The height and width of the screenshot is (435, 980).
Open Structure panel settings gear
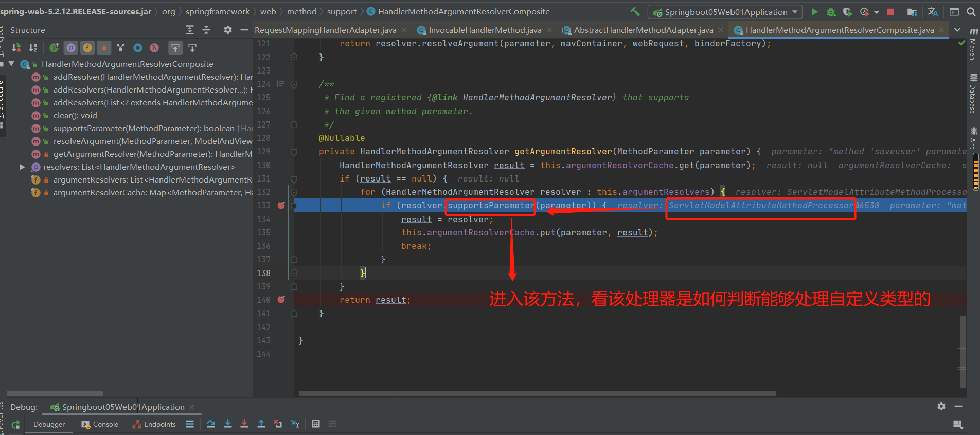click(x=228, y=30)
